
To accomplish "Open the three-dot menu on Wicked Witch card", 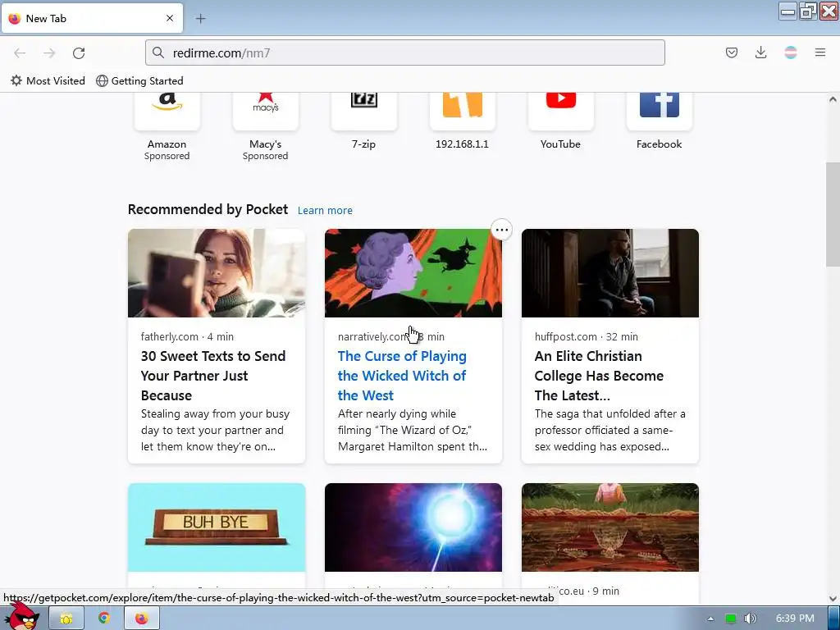I will 501,230.
